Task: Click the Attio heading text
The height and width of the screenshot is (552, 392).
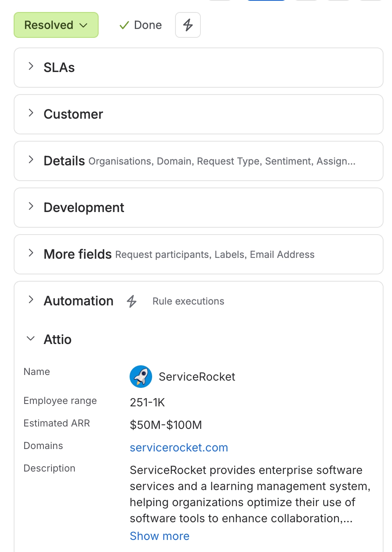Action: click(x=58, y=340)
